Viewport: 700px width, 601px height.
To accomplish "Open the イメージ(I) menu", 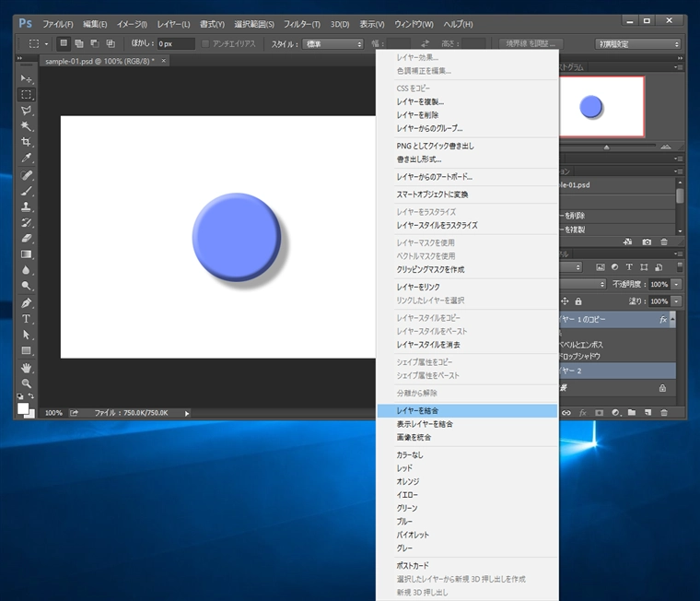I will 132,24.
